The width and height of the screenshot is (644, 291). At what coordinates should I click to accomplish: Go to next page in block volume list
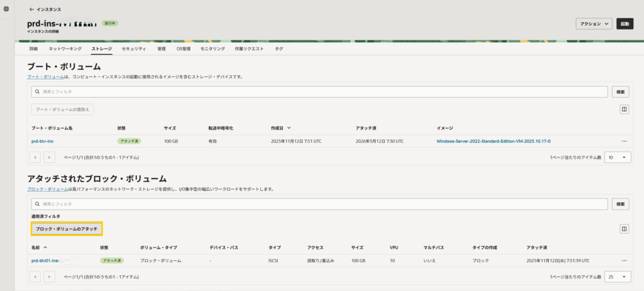click(x=50, y=277)
